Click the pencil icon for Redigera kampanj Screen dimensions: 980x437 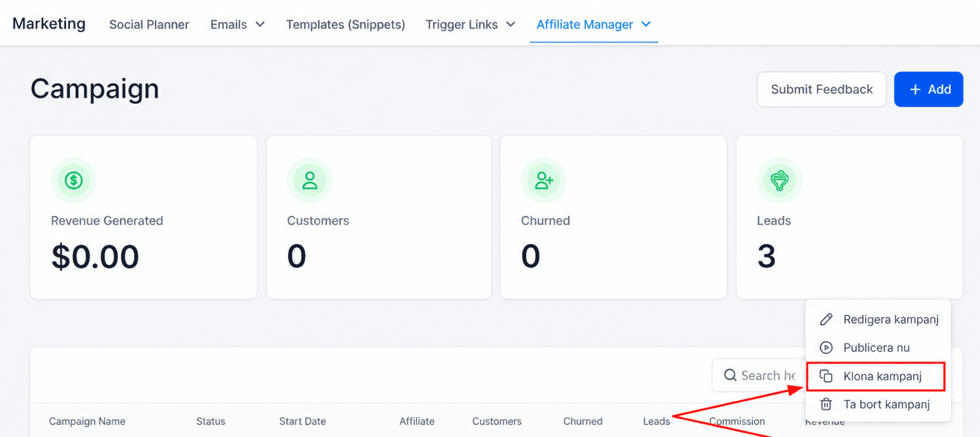point(826,319)
